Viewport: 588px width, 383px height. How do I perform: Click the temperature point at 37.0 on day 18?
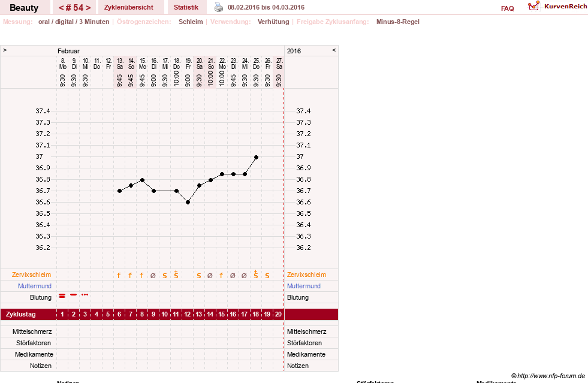pyautogui.click(x=256, y=158)
